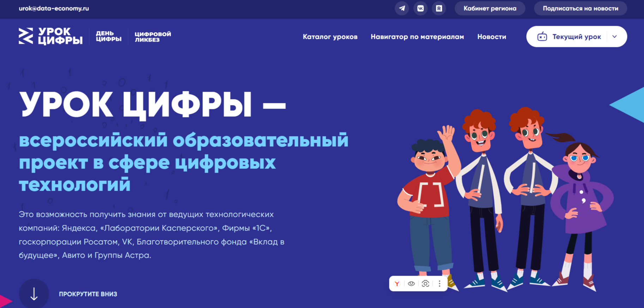Toggle the eye icon in floating toolbar

coord(411,284)
